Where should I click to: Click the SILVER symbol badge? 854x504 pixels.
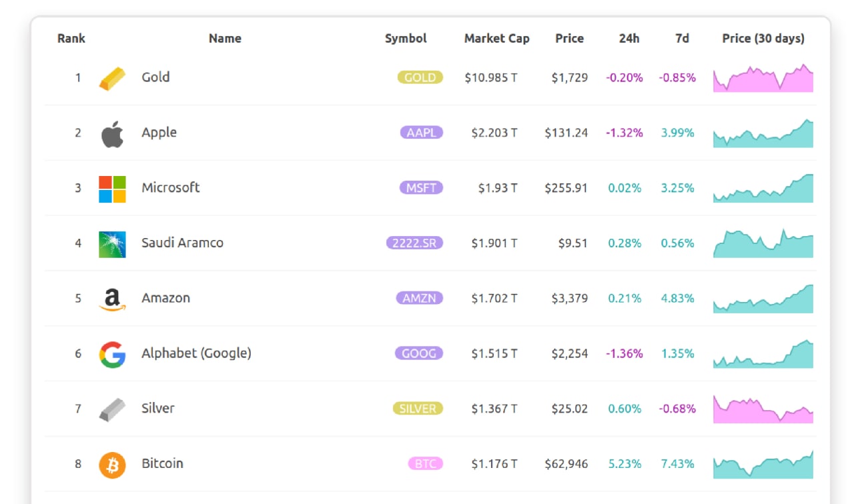[x=418, y=409]
